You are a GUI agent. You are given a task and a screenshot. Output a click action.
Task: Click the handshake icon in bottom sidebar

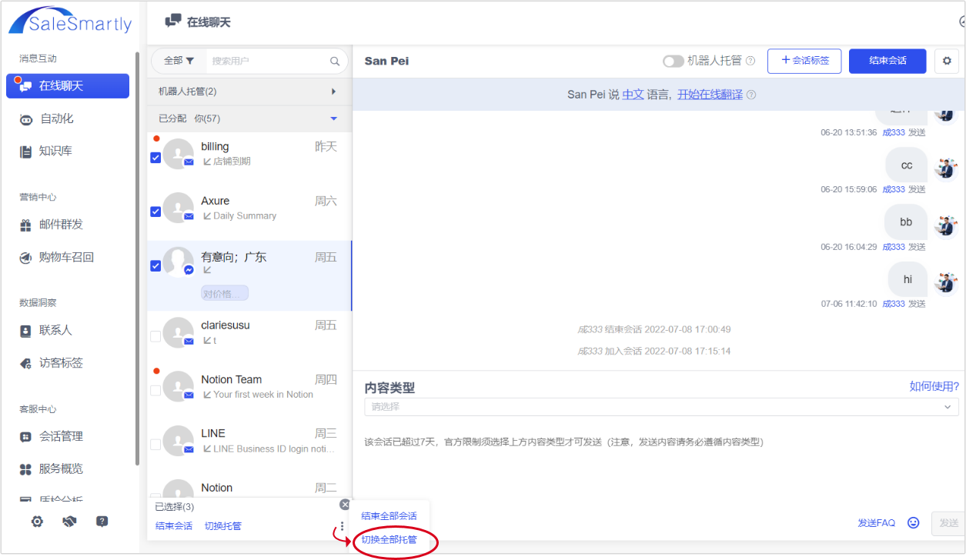[x=69, y=522]
